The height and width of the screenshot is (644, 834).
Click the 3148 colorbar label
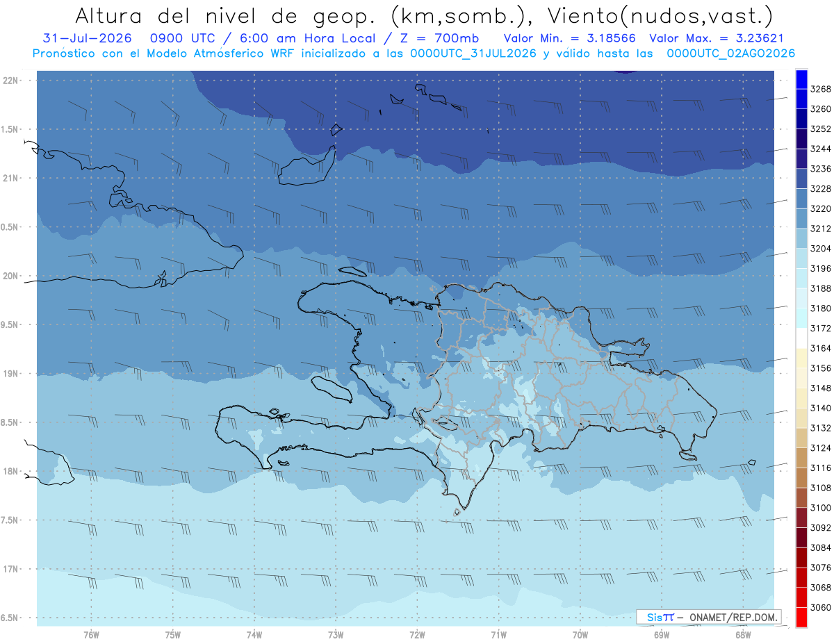pos(821,388)
